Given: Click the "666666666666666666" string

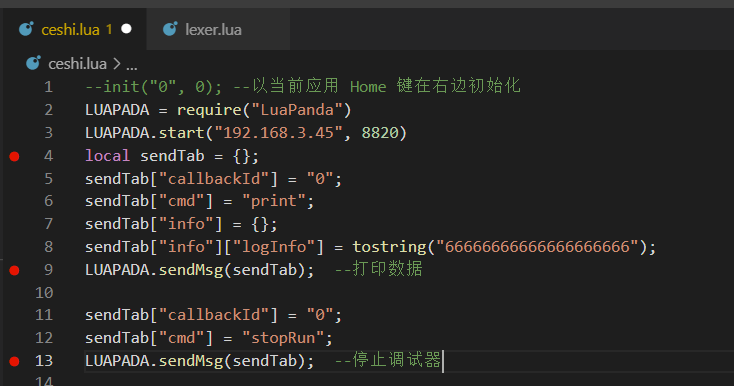Looking at the screenshot, I should 537,247.
